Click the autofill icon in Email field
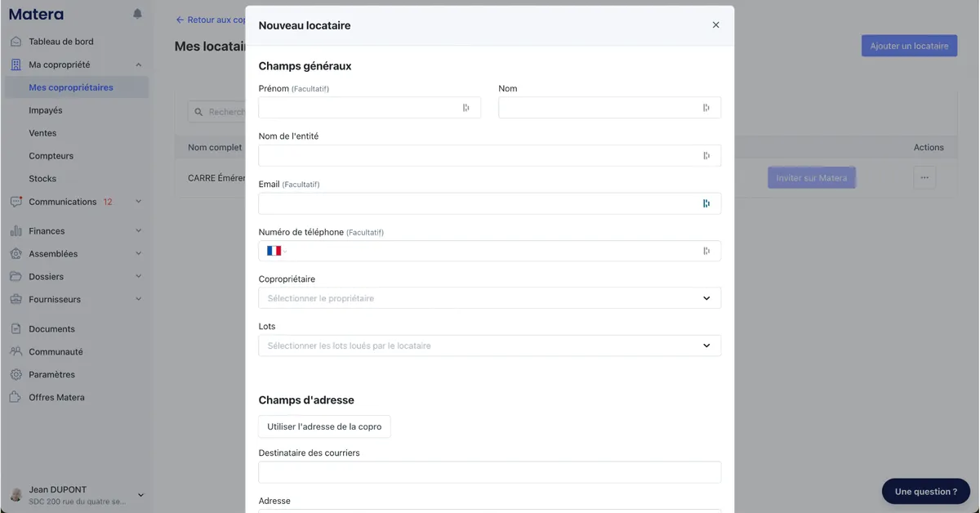The image size is (980, 513). 706,203
